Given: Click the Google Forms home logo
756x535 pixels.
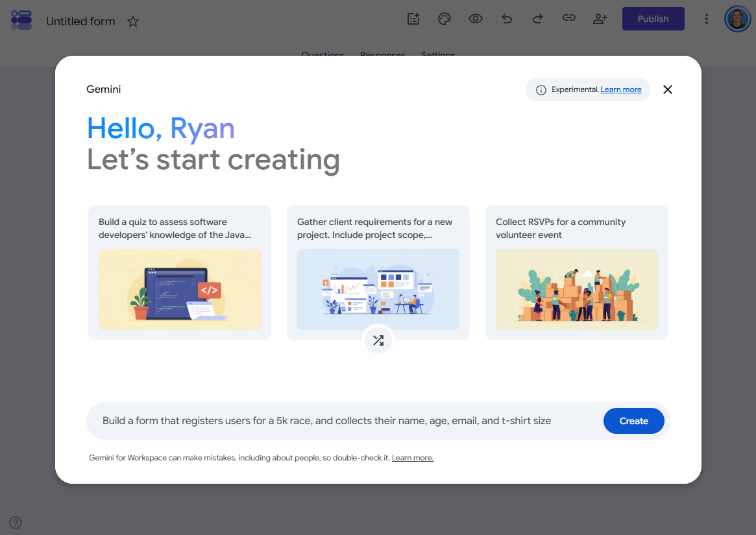Looking at the screenshot, I should [21, 19].
